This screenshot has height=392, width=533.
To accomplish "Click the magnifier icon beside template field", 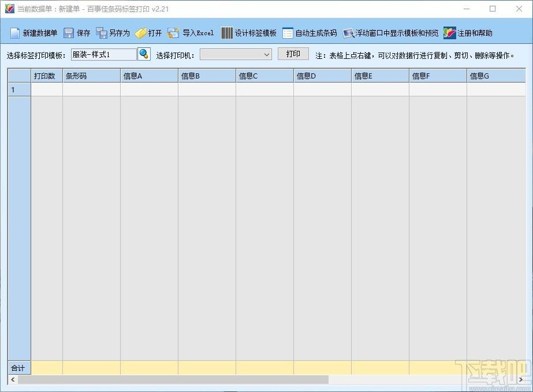I will [144, 54].
